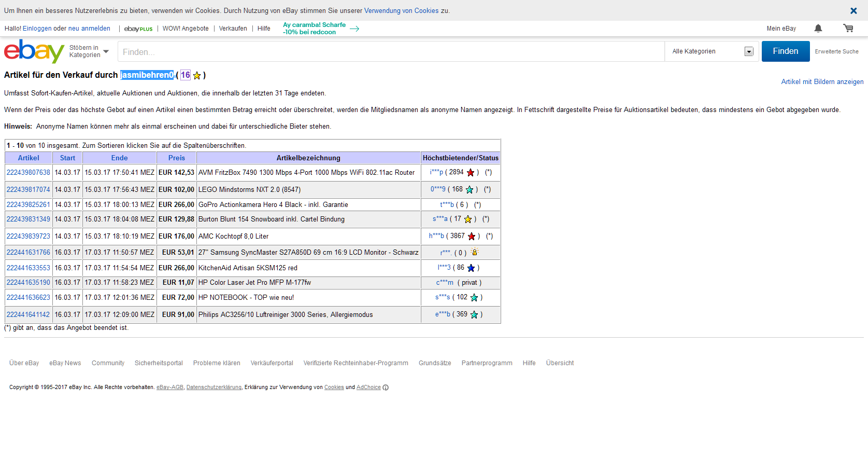Sort by Preis column header

pyautogui.click(x=177, y=158)
